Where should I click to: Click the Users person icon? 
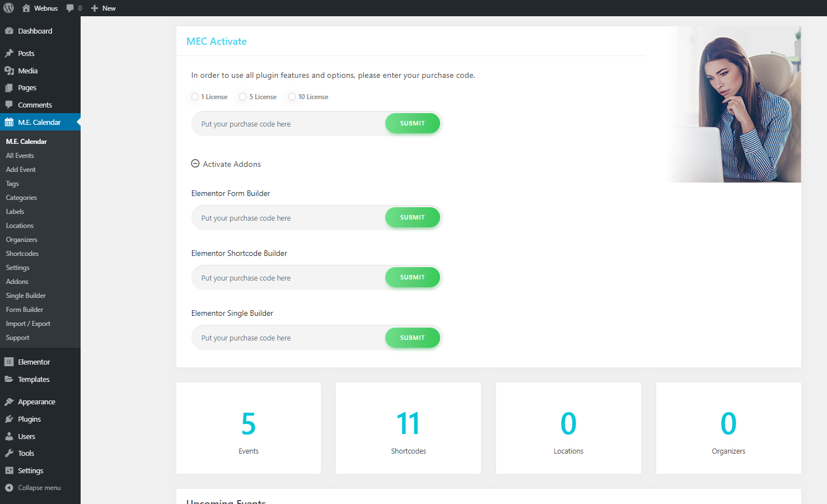(9, 436)
